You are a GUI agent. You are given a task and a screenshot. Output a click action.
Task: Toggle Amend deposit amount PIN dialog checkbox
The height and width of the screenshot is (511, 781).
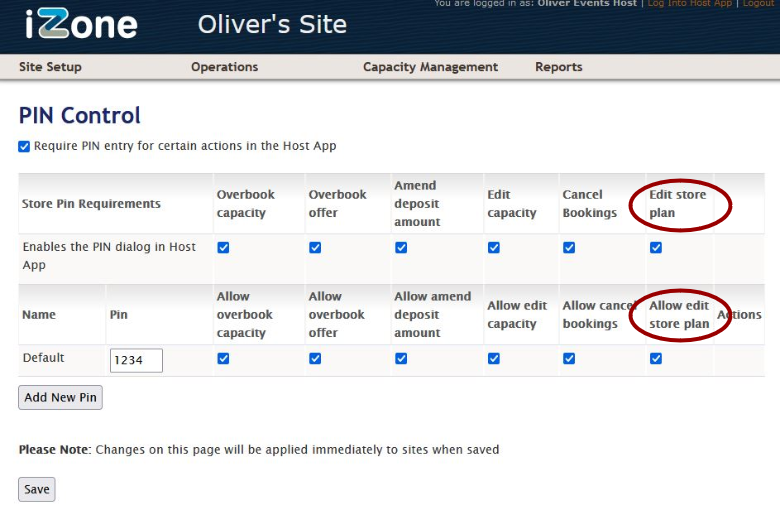click(401, 248)
